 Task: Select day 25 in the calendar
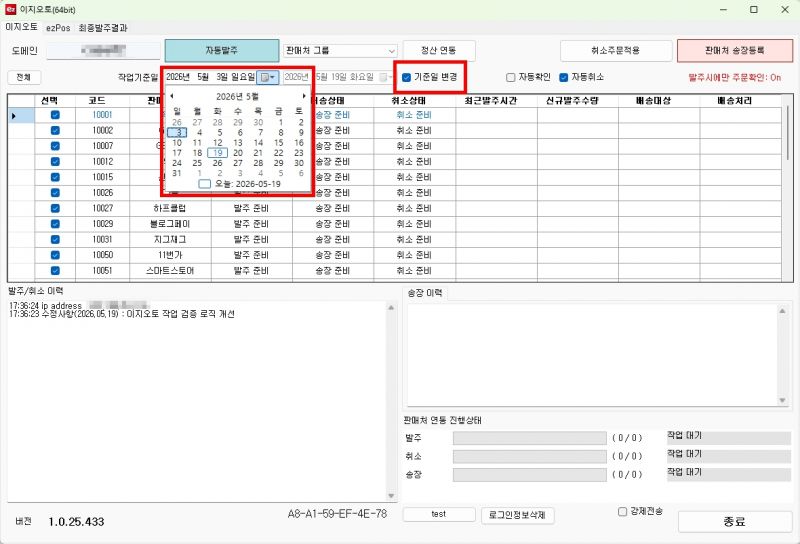[x=197, y=163]
